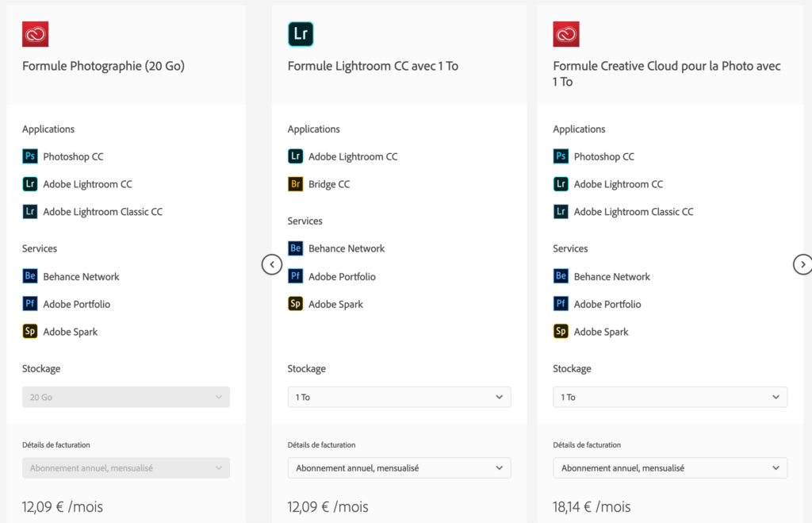Open billing dropdown in Formule Lightroom CC card
812x523 pixels.
(400, 468)
